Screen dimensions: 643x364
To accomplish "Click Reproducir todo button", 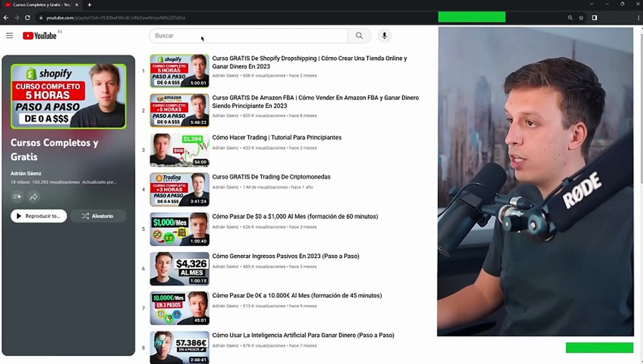I will (x=38, y=216).
